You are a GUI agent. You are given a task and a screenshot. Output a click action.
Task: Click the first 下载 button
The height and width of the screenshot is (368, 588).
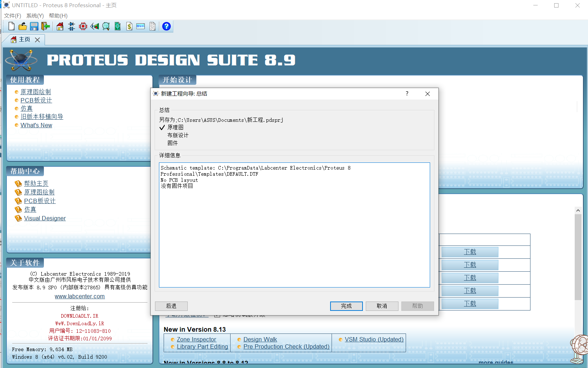click(x=470, y=252)
